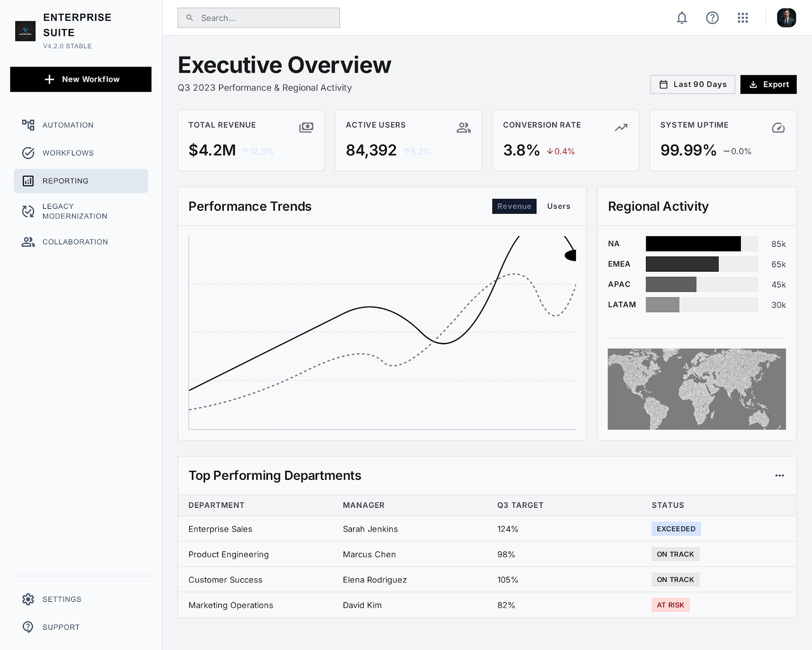Create a New Workflow
The height and width of the screenshot is (650, 812).
[81, 79]
